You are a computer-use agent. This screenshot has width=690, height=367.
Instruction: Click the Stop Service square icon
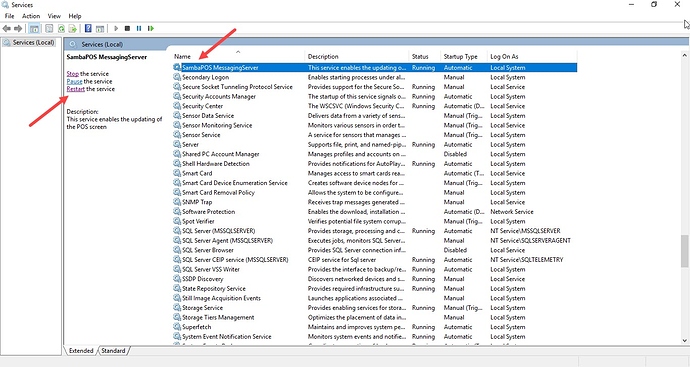tap(127, 29)
